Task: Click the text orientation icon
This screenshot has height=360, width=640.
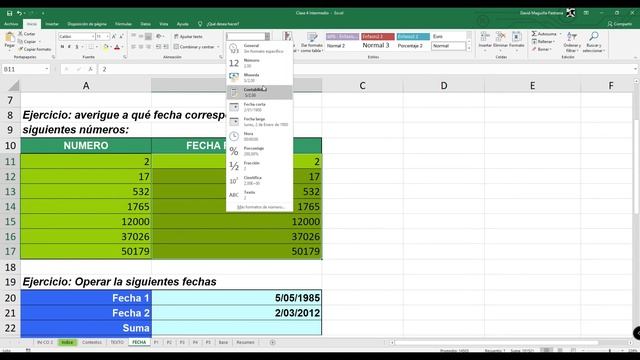Action: pyautogui.click(x=159, y=36)
